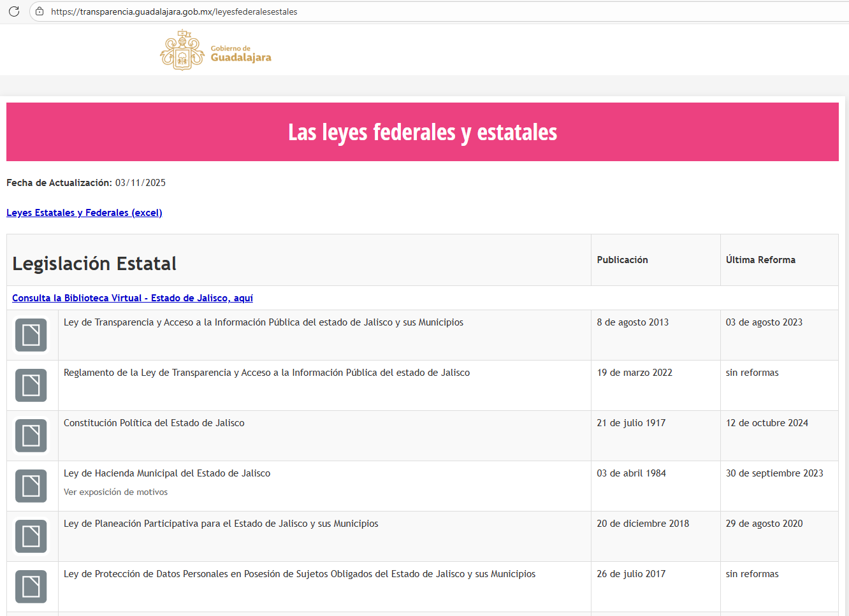849x616 pixels.
Task: Click the Ley de Hacienda Municipal title text
Action: click(167, 473)
